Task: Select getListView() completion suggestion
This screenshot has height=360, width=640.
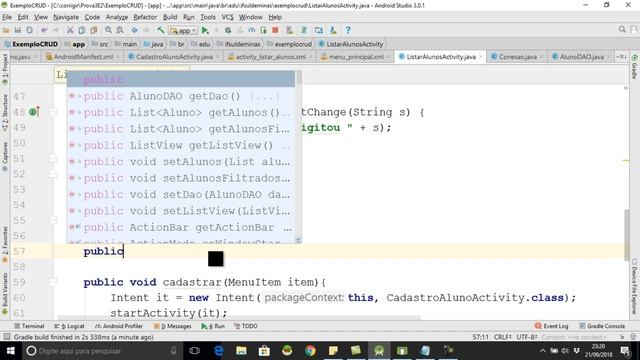Action: pyautogui.click(x=181, y=145)
